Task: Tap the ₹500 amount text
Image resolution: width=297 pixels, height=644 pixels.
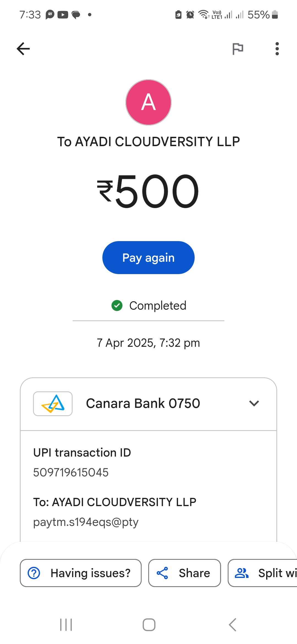Action: (148, 191)
